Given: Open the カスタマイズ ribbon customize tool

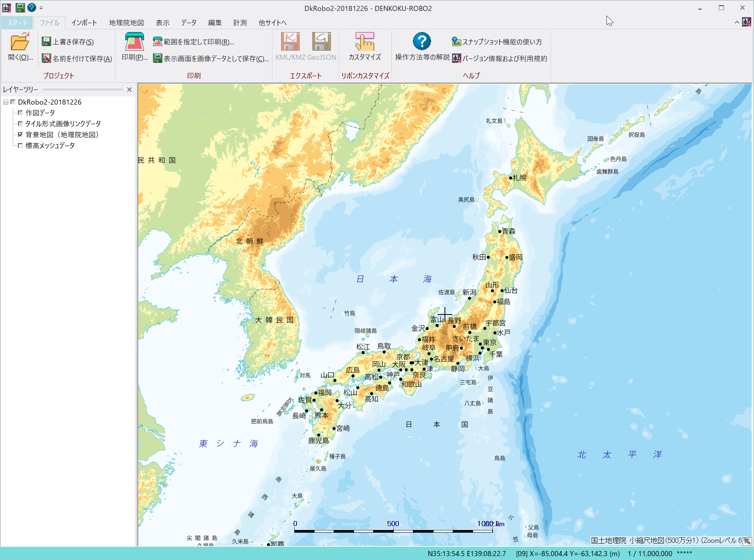Looking at the screenshot, I should (365, 46).
